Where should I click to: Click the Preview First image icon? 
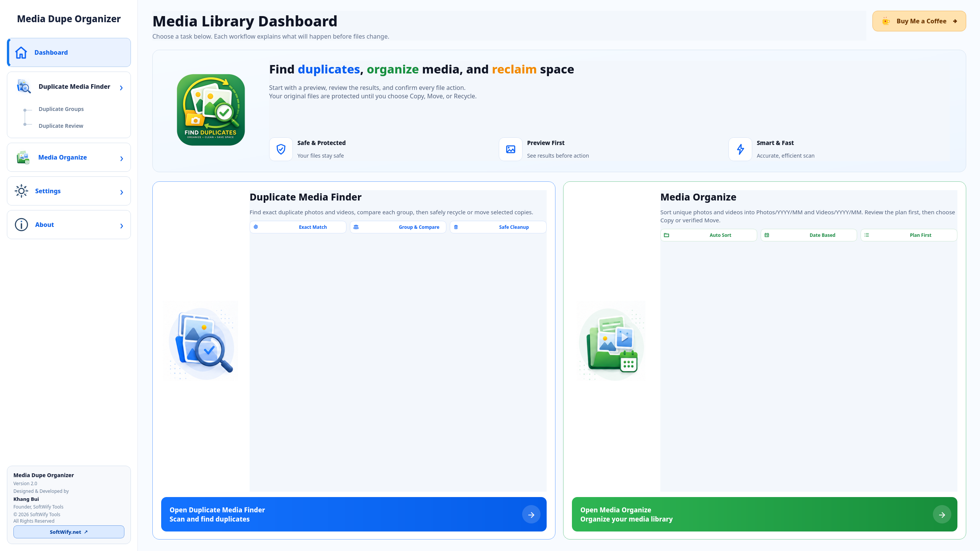coord(511,149)
